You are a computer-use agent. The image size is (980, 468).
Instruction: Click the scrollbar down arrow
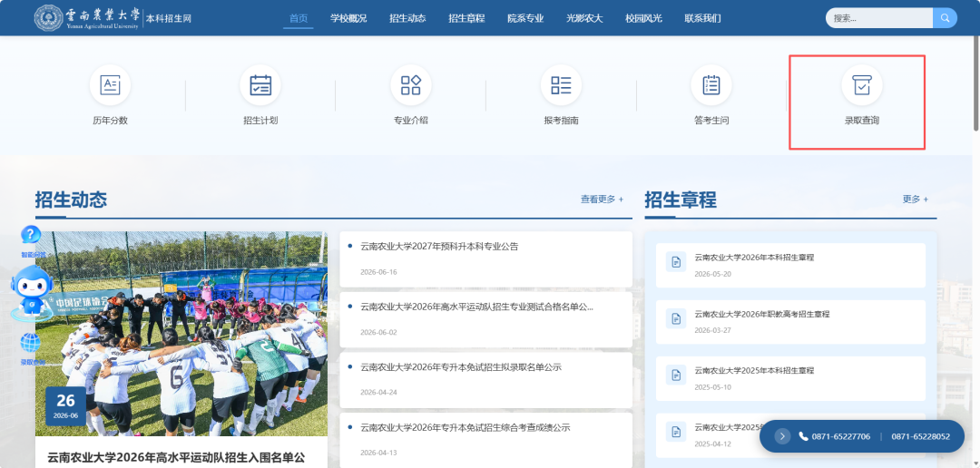(x=976, y=463)
